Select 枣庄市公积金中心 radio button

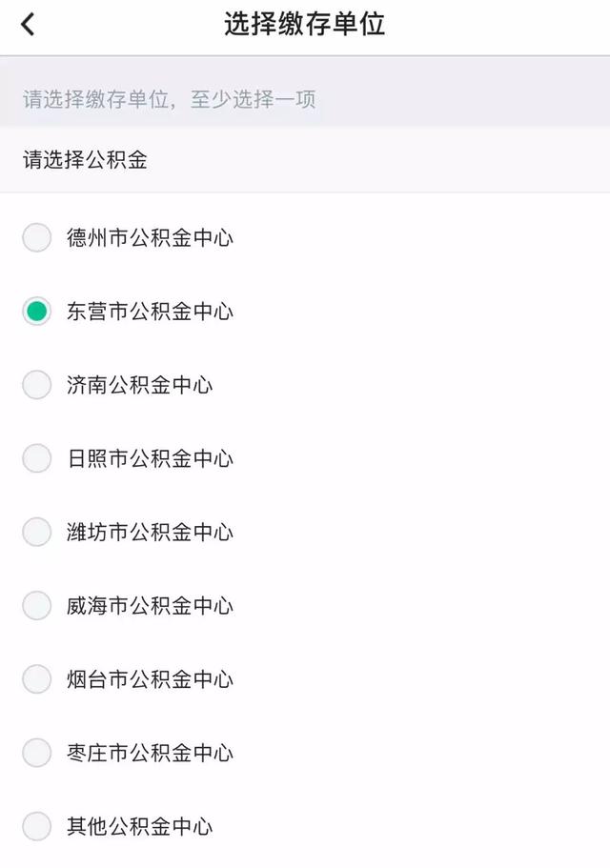coord(35,753)
